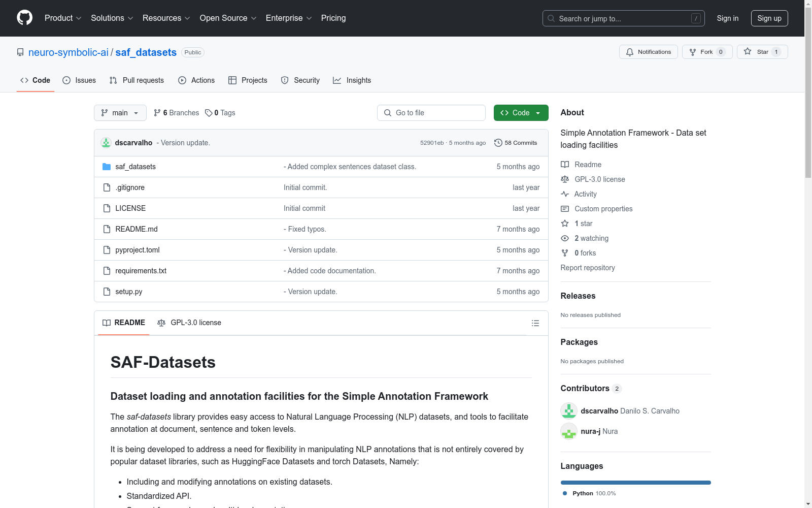The width and height of the screenshot is (812, 508).
Task: Click the book icon beside Readme
Action: [x=565, y=165]
